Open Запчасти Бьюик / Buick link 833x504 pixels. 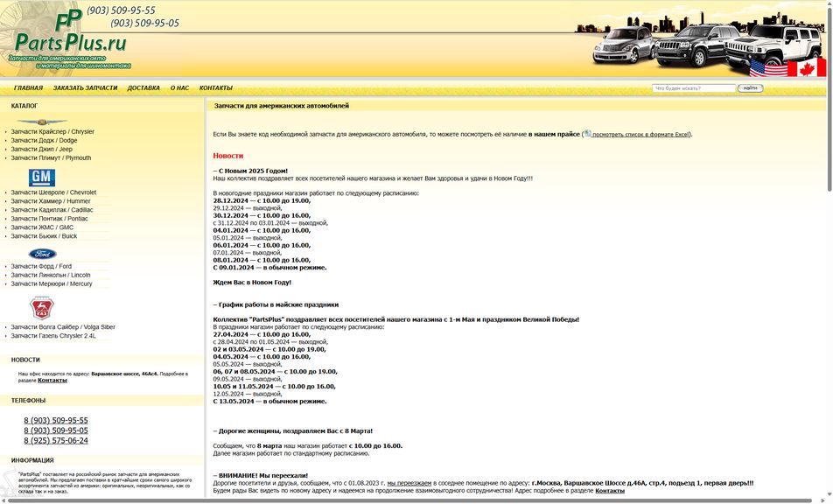click(44, 236)
